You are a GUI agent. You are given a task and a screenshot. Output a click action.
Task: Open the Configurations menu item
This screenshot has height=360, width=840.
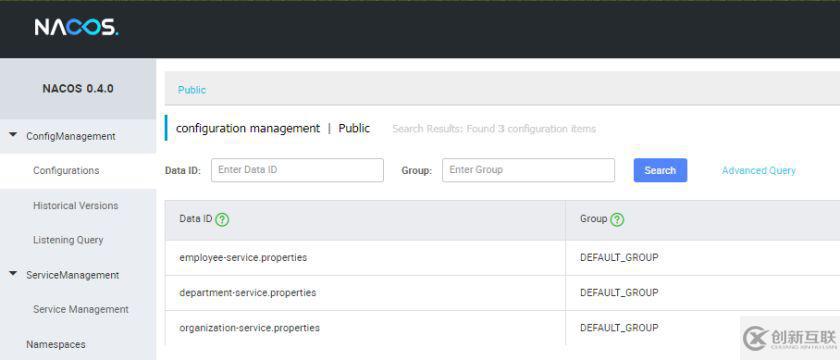point(66,170)
